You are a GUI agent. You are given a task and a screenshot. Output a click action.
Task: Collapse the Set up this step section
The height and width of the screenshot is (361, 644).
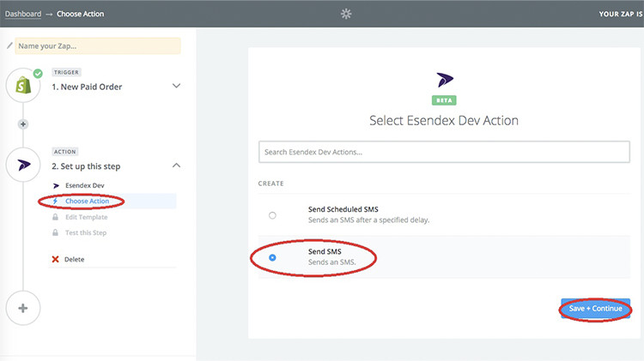tap(176, 165)
